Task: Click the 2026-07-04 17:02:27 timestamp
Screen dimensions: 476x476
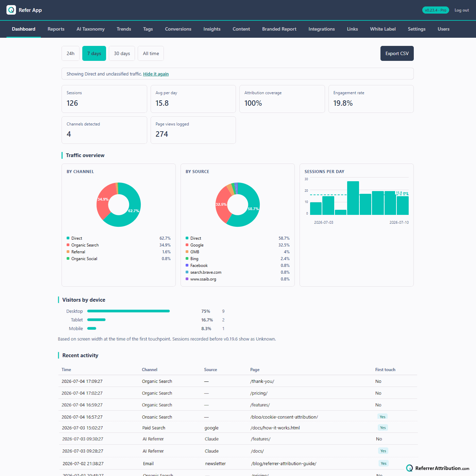Action: (82, 393)
